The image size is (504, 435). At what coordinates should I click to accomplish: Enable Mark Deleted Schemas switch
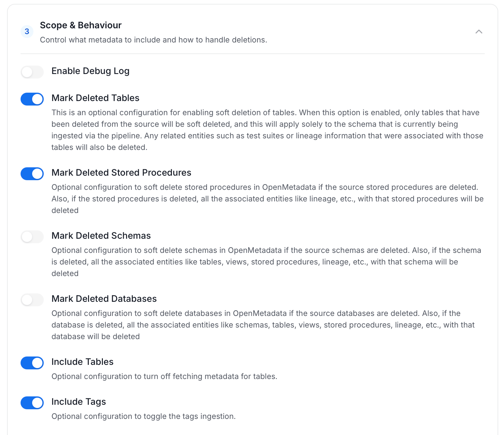32,237
